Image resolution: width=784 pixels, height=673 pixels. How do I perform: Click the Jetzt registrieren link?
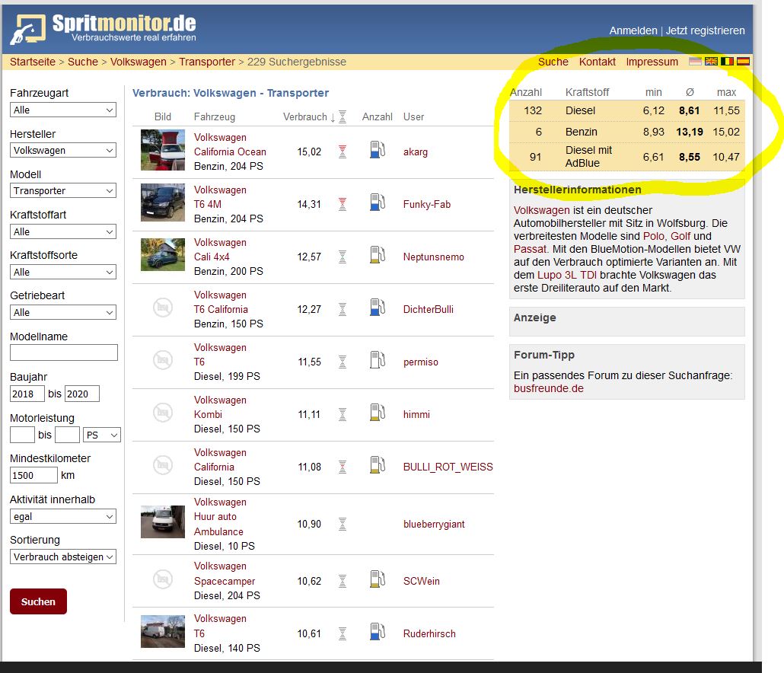(x=705, y=30)
